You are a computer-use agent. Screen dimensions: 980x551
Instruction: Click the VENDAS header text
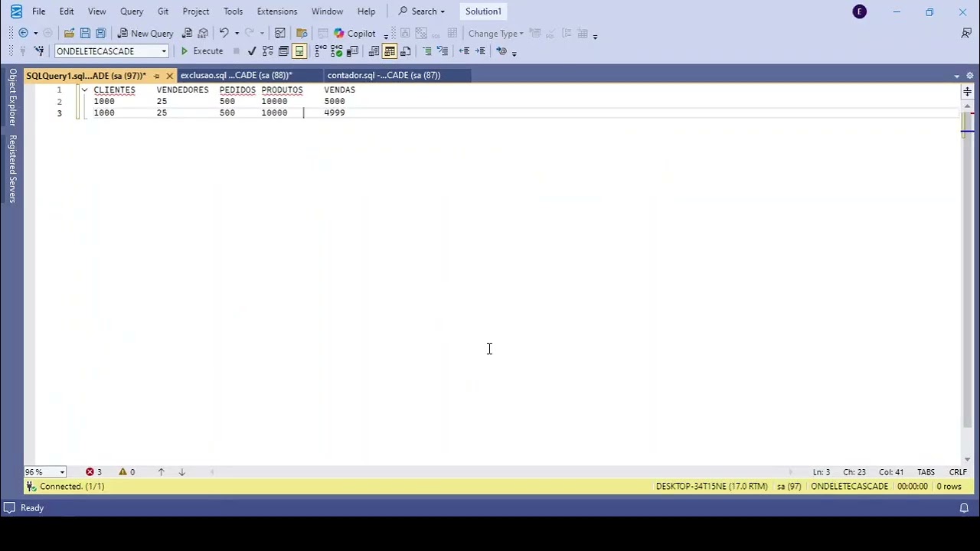[x=339, y=90]
